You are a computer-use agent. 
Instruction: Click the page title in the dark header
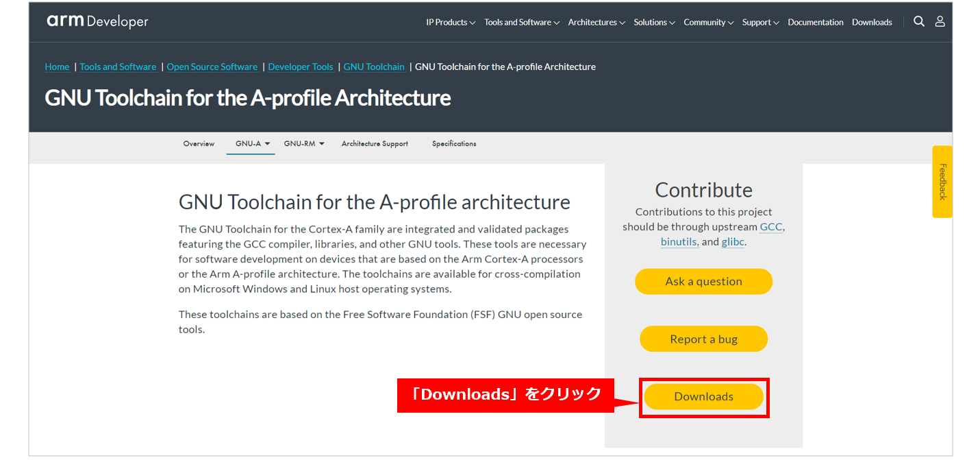[x=248, y=98]
